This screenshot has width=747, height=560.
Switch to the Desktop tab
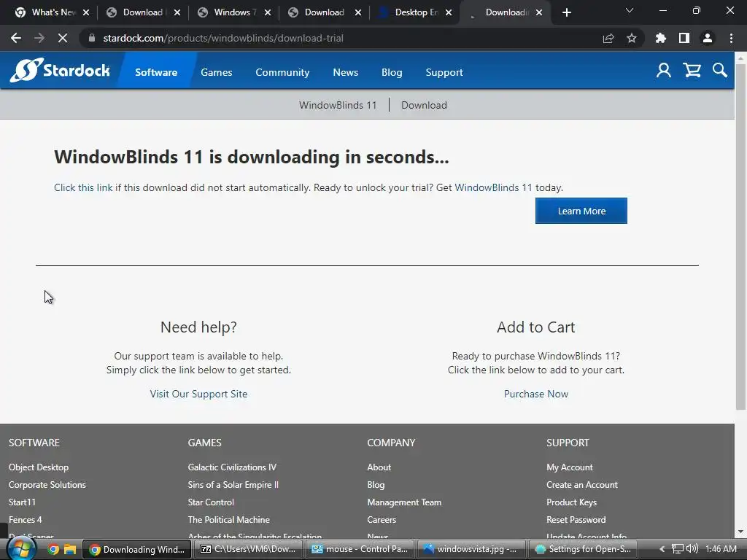click(x=414, y=12)
